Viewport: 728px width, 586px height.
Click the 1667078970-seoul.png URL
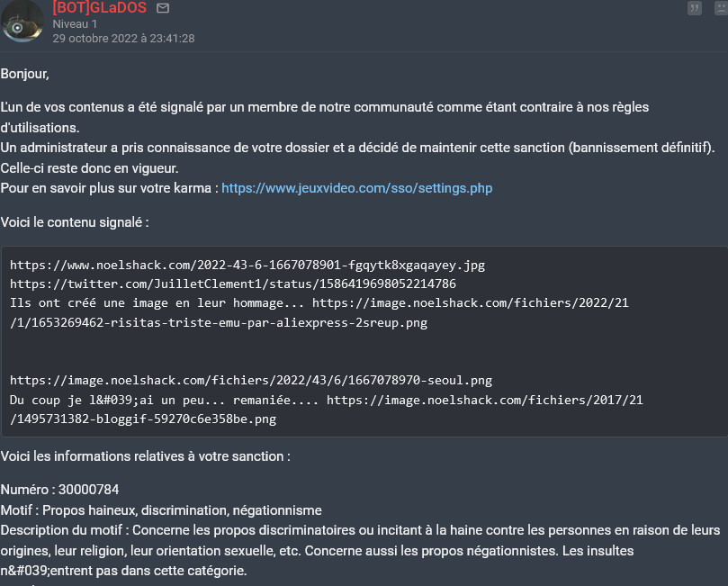251,380
